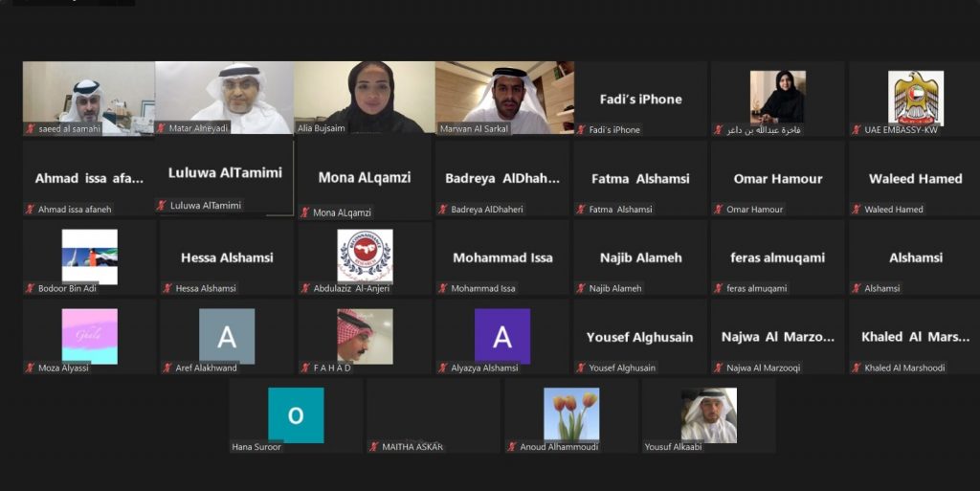
Task: Click Abdulaziz Al-Anjeri logo avatar
Action: [365, 257]
